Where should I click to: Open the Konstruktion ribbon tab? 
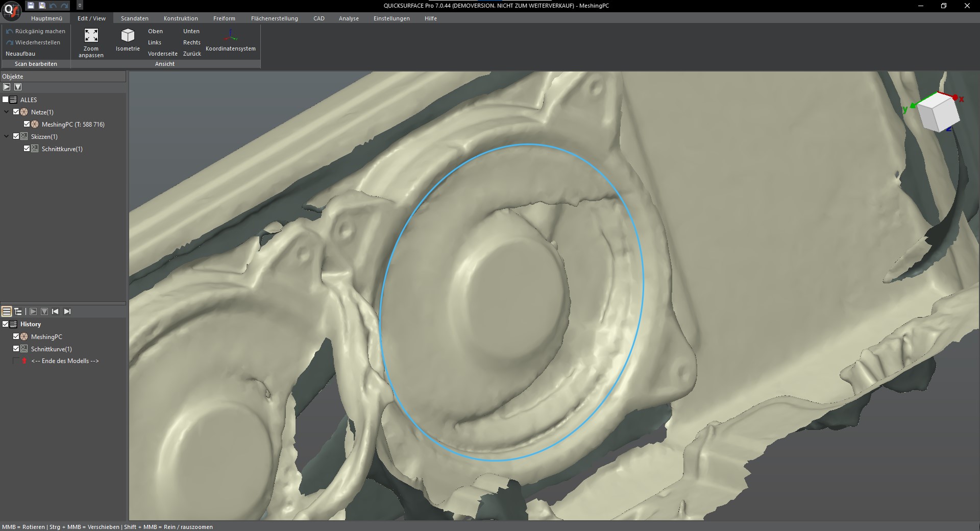(181, 18)
